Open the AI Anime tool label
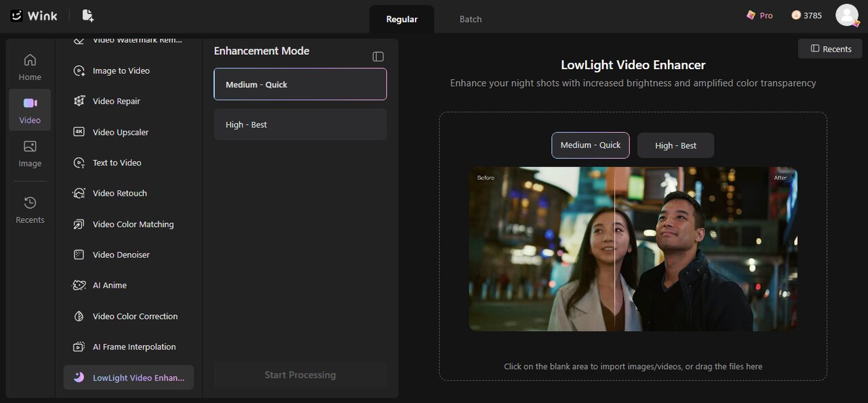 tap(110, 285)
